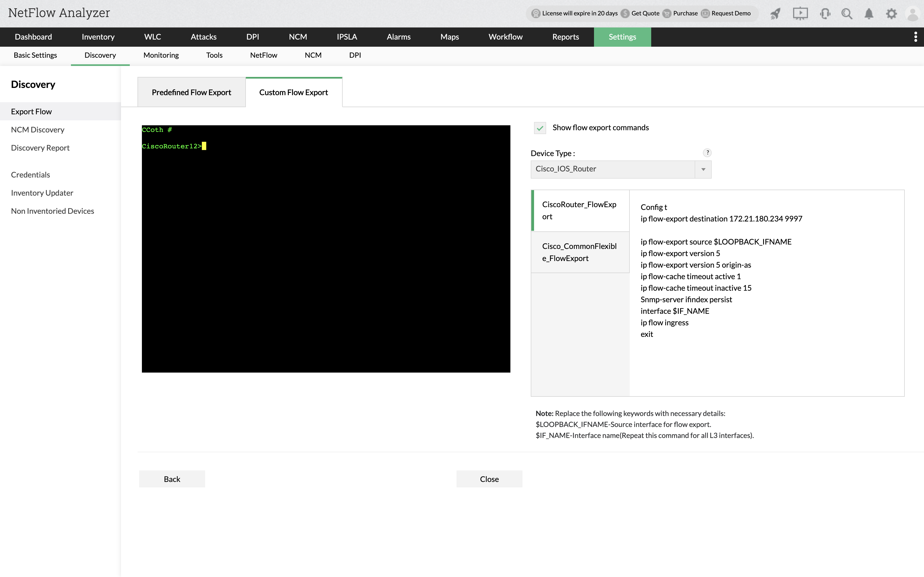The height and width of the screenshot is (577, 924).
Task: Click the Back button
Action: click(x=172, y=479)
